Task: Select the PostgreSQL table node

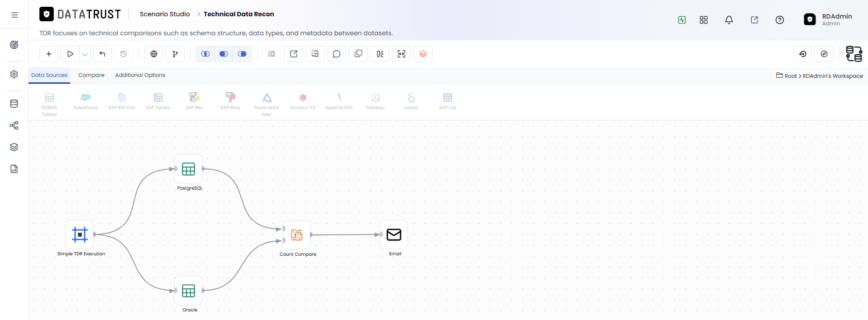Action: coord(188,169)
